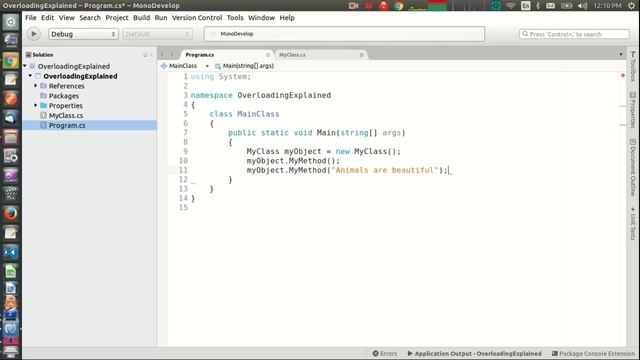
Task: Open the Window menu
Action: (261, 18)
